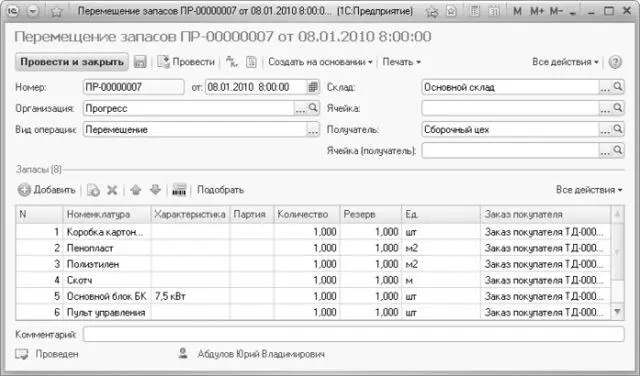
Task: Delete row using the X icon
Action: (x=112, y=190)
